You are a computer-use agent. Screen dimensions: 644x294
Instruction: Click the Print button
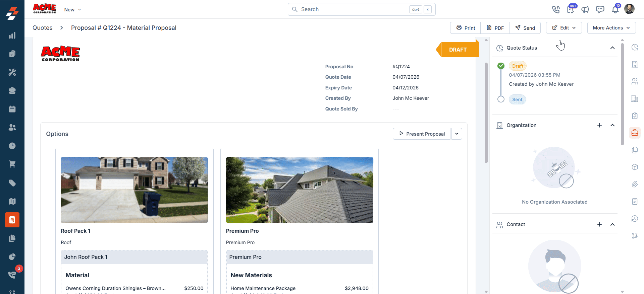466,28
